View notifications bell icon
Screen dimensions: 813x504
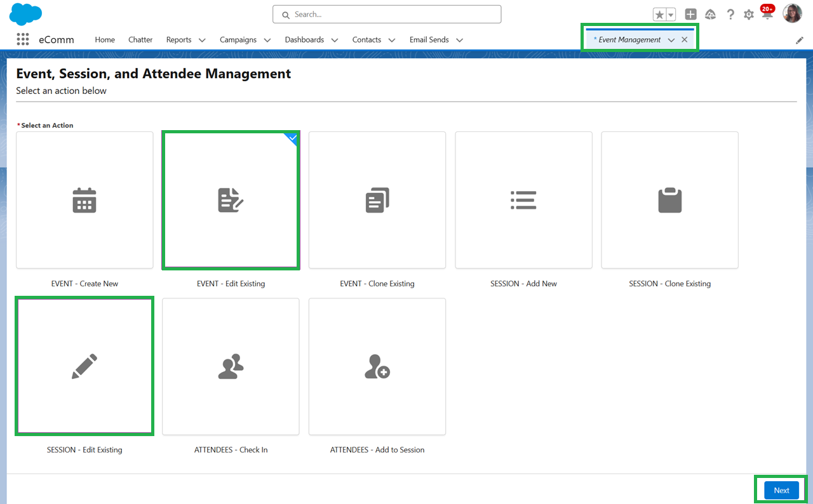pos(767,14)
